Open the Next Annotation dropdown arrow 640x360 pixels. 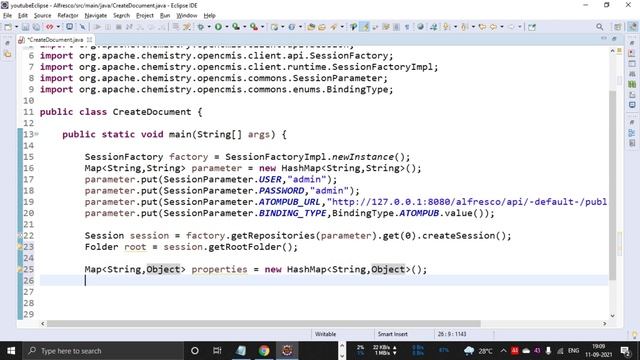tap(455, 27)
